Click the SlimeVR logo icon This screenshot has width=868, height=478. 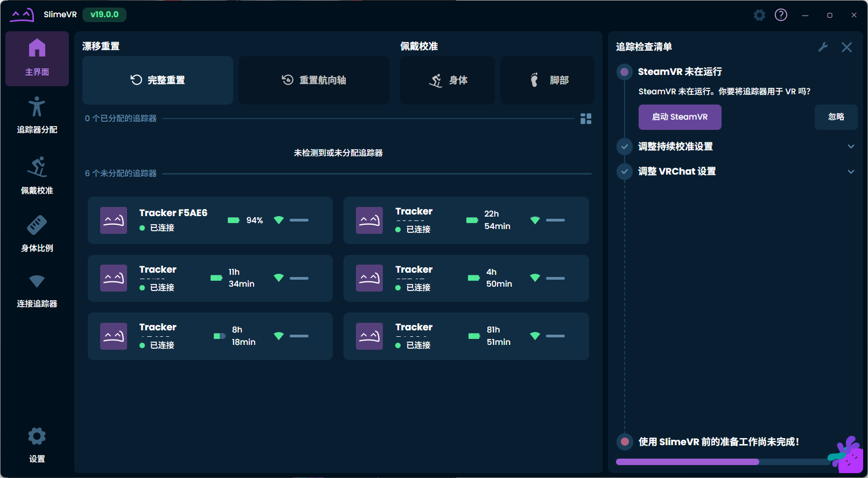pyautogui.click(x=22, y=15)
